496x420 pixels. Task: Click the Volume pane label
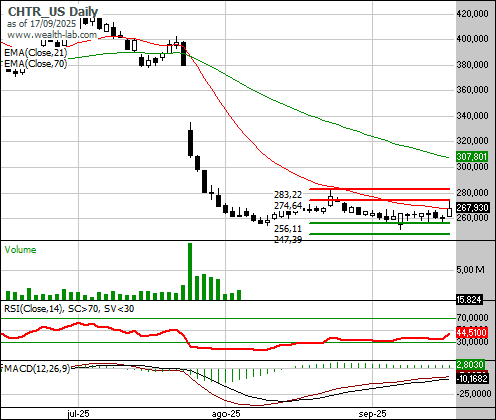tap(20, 250)
